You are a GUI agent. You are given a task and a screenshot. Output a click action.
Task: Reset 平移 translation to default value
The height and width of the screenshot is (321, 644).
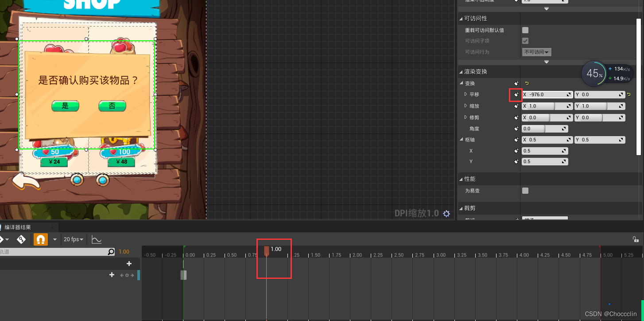pos(629,94)
